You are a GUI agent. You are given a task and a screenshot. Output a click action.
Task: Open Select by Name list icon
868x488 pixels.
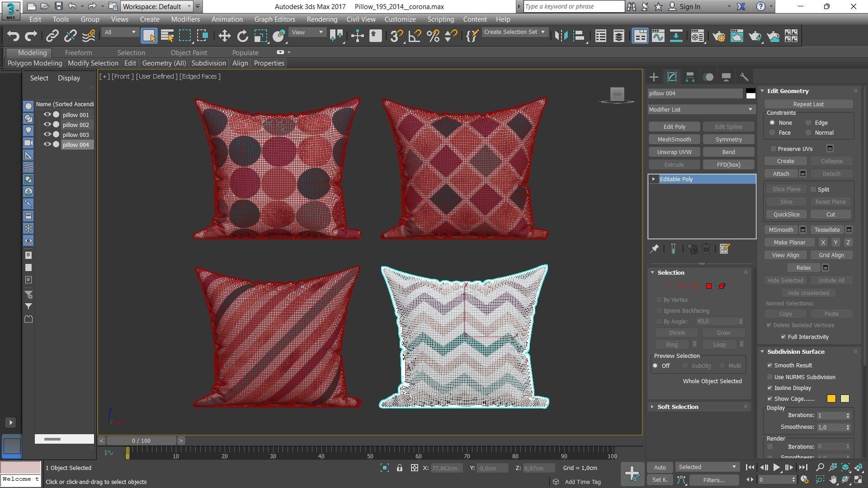[167, 36]
